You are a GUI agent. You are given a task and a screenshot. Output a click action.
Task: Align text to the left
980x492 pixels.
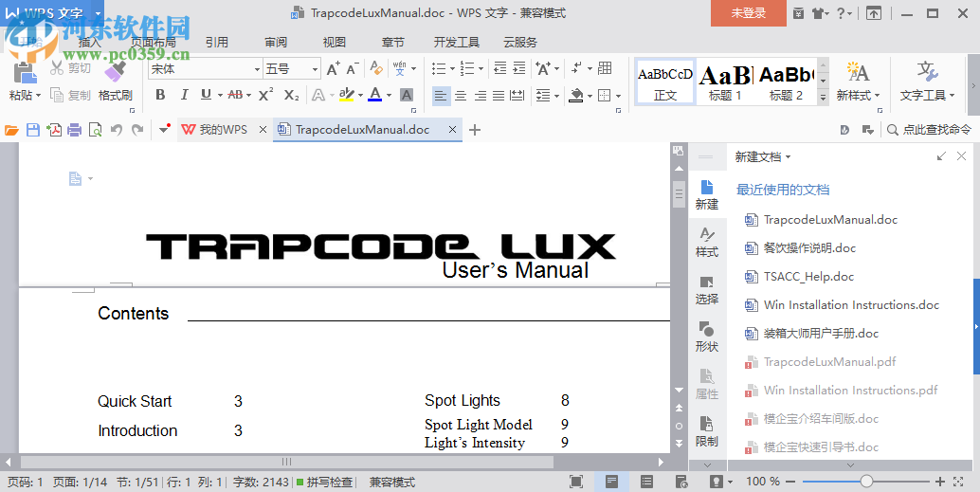pos(441,96)
